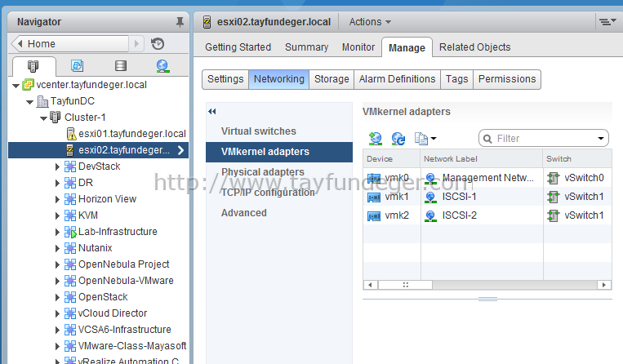Click the scroll right arrow of adapters table
The width and height of the screenshot is (623, 364).
tap(604, 285)
